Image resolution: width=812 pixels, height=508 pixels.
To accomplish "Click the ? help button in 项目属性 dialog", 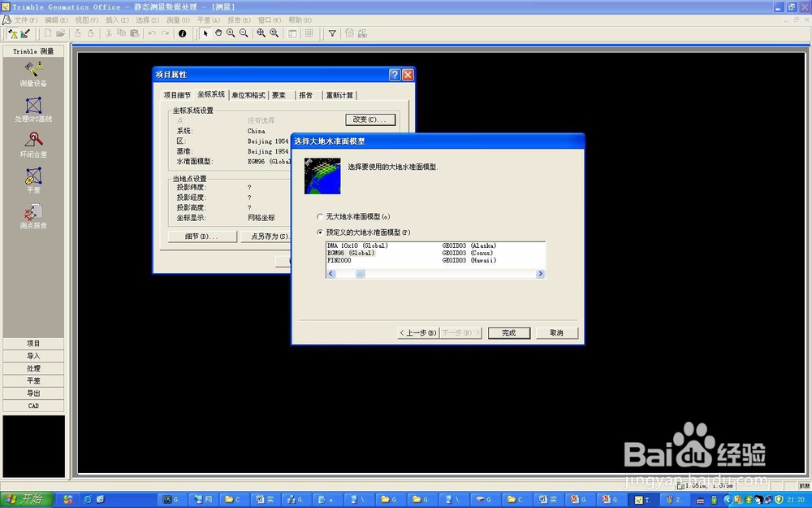I will click(x=395, y=75).
